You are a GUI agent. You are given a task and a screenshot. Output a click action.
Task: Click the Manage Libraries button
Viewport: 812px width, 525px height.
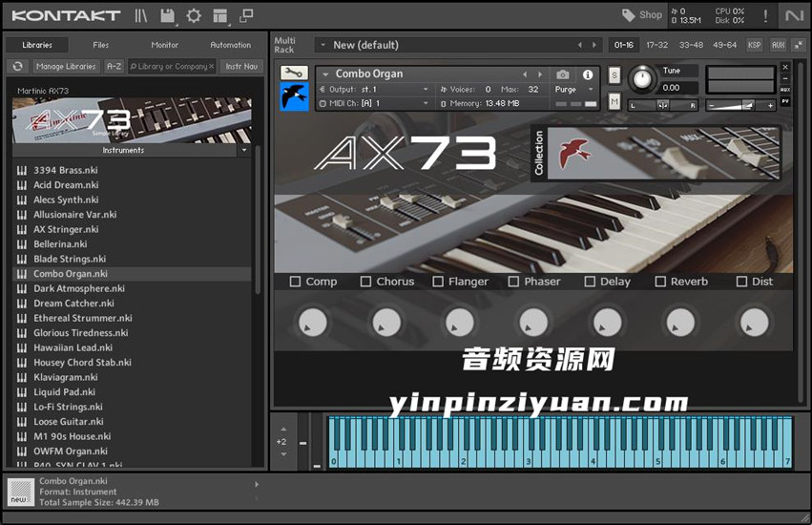tap(66, 66)
